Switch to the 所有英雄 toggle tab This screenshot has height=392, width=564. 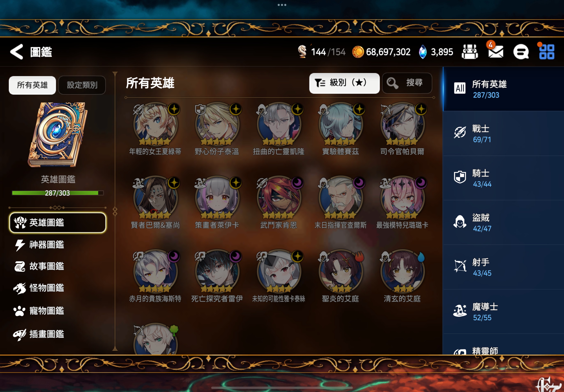coord(32,85)
